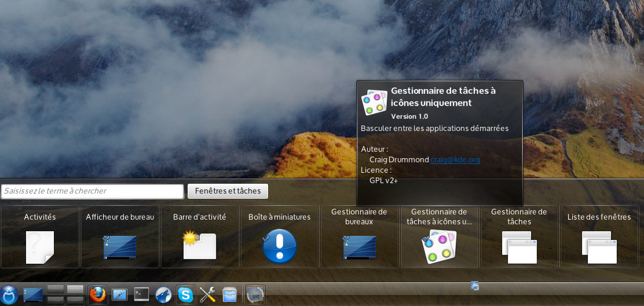Open the file cabinet icon in panel
The height and width of the screenshot is (306, 644).
click(x=229, y=295)
